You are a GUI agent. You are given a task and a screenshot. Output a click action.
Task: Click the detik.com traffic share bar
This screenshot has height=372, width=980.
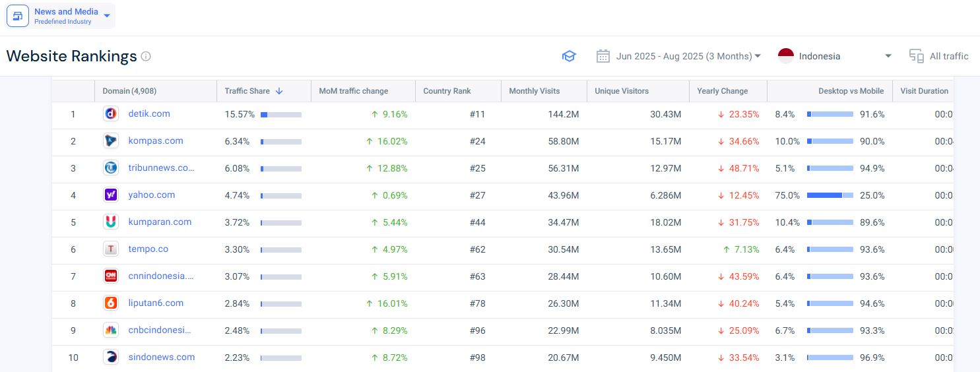281,115
